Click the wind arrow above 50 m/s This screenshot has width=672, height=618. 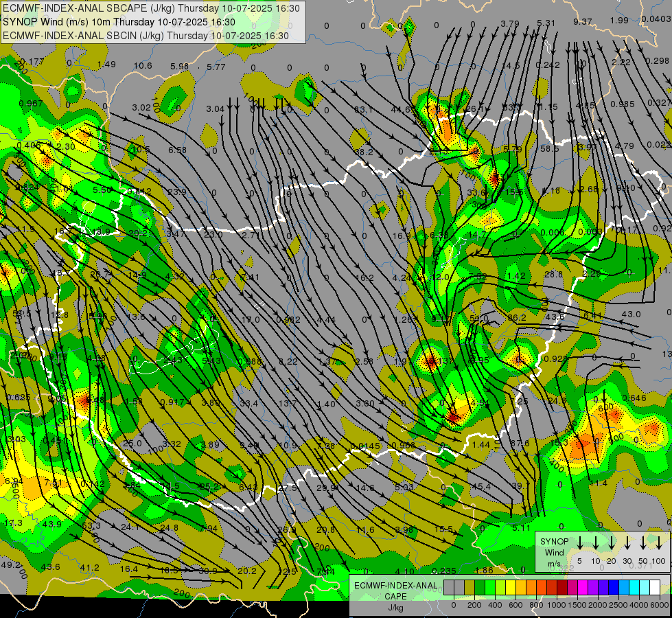tap(643, 542)
